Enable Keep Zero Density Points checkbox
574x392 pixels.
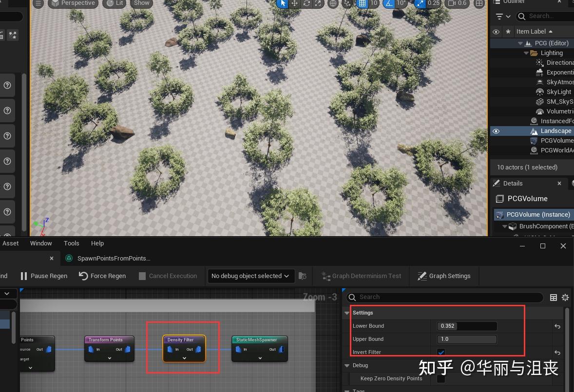441,378
